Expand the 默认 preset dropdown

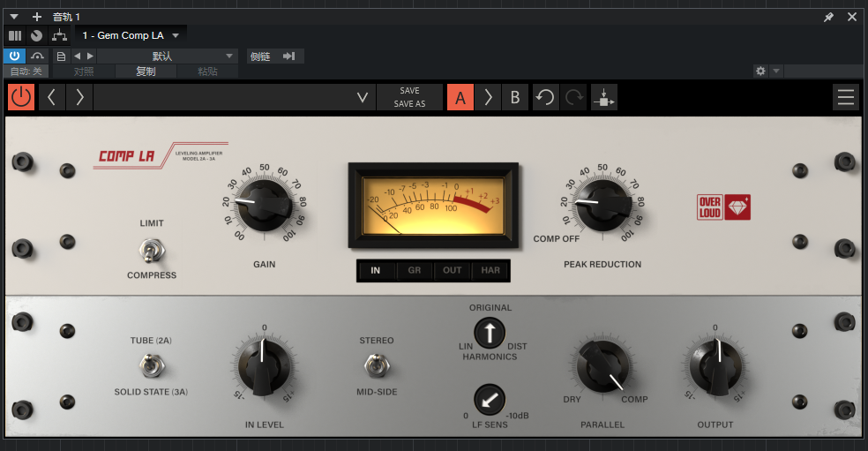click(229, 56)
